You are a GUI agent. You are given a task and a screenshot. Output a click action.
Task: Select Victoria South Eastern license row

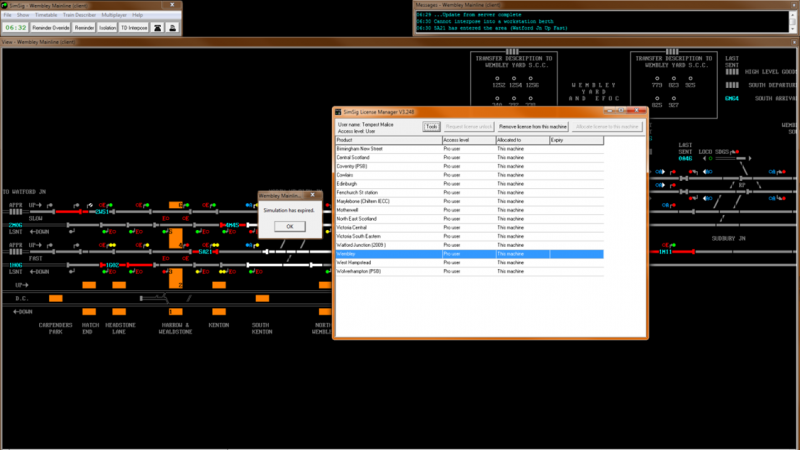[469, 236]
